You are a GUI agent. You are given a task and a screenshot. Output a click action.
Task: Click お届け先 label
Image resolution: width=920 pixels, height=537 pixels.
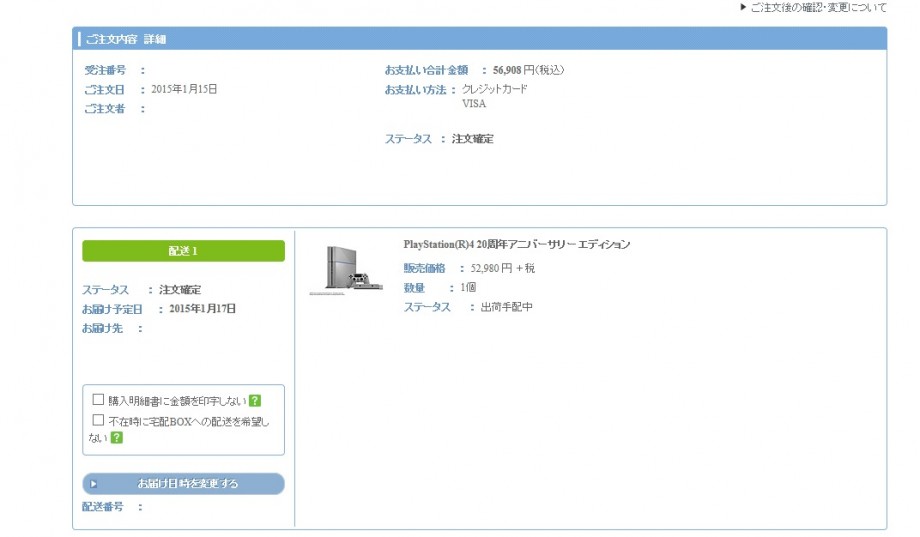(102, 329)
